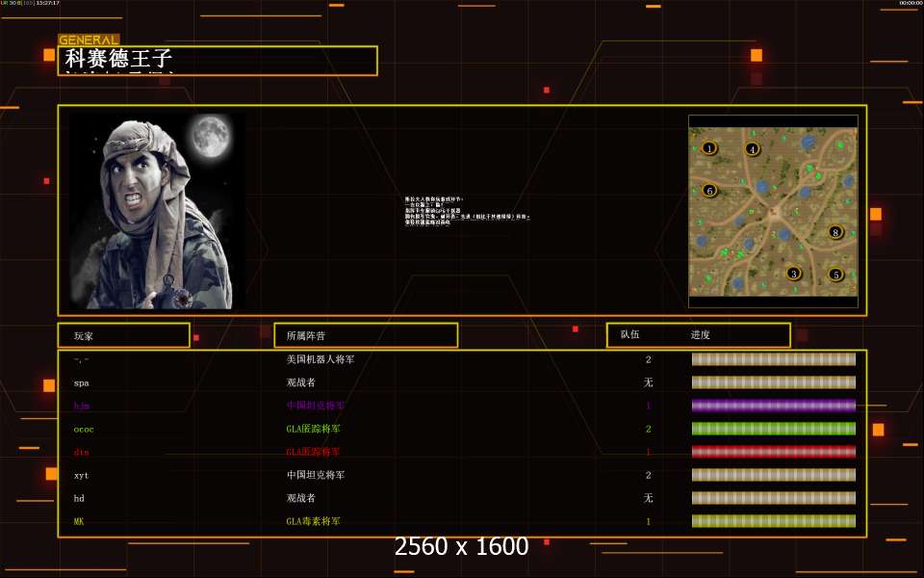Click GLA毒素将军 in the MK row
Screen dimensions: 924x578
coord(314,521)
